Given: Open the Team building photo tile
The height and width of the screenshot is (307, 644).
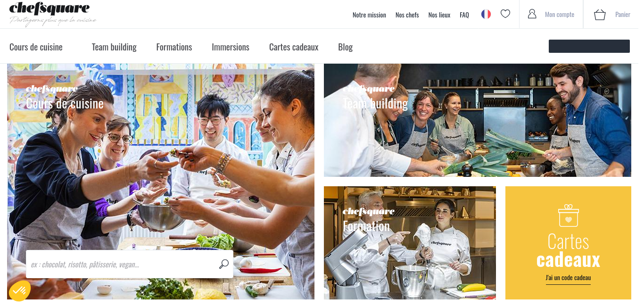Looking at the screenshot, I should [x=478, y=120].
